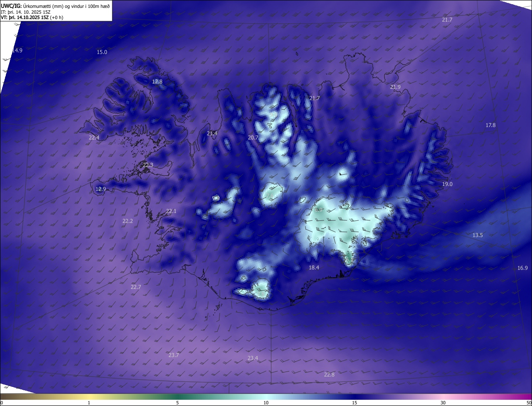Click the 17.8 value label

[x=490, y=125]
